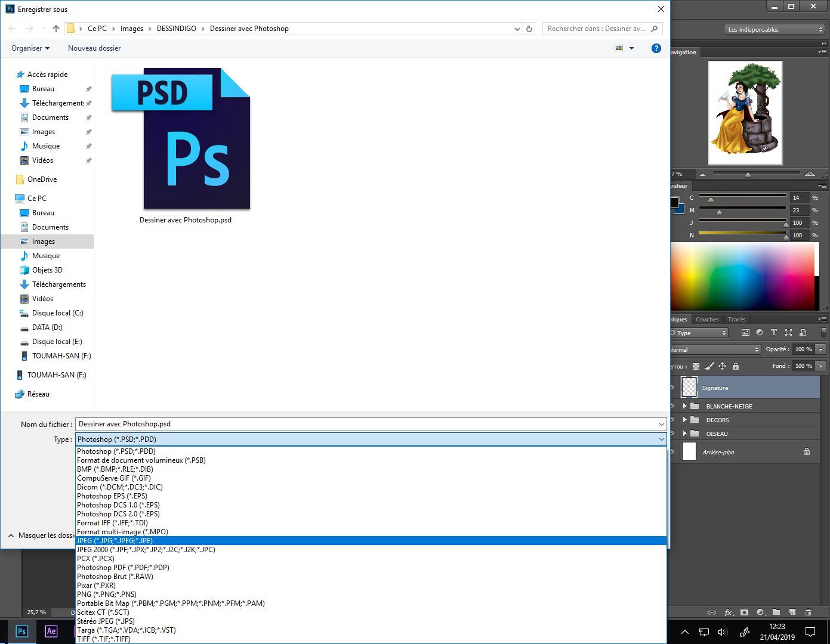The image size is (830, 644).
Task: Switch to the Couches tab
Action: tap(706, 320)
